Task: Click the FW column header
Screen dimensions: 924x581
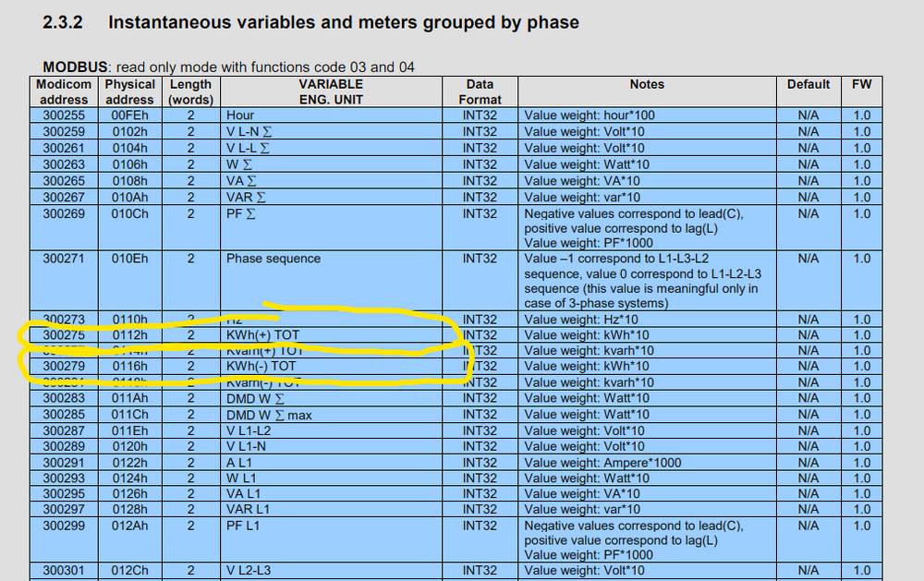Action: 860,84
